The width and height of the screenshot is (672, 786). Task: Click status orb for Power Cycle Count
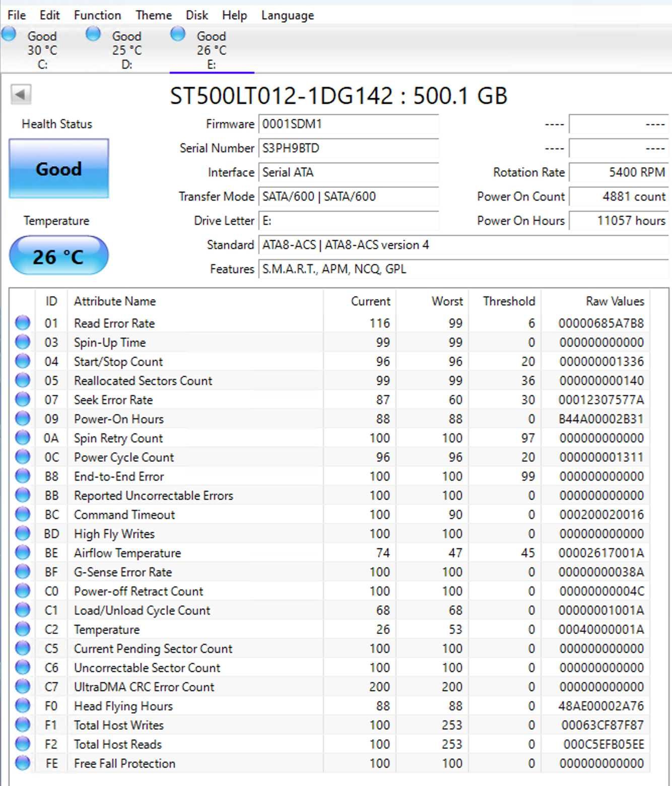(x=23, y=456)
